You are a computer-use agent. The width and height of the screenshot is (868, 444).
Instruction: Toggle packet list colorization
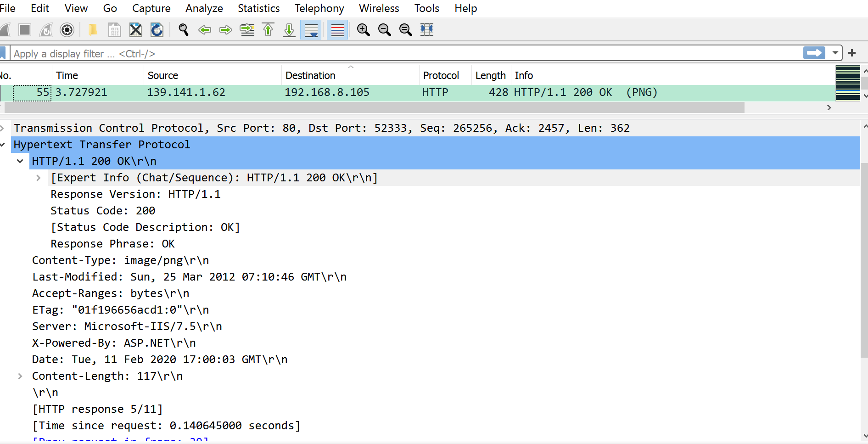point(337,30)
